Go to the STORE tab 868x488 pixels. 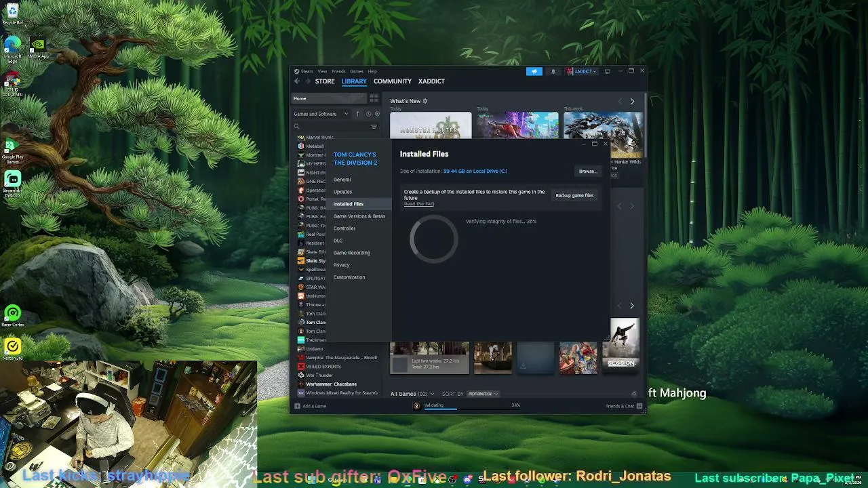point(325,81)
